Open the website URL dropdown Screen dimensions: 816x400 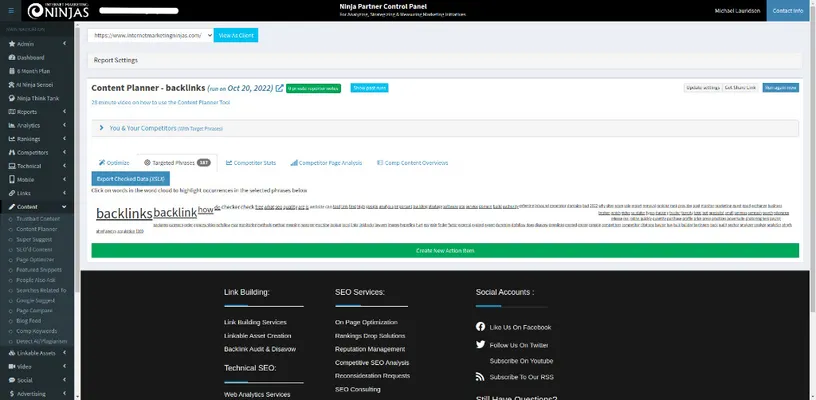pyautogui.click(x=151, y=34)
